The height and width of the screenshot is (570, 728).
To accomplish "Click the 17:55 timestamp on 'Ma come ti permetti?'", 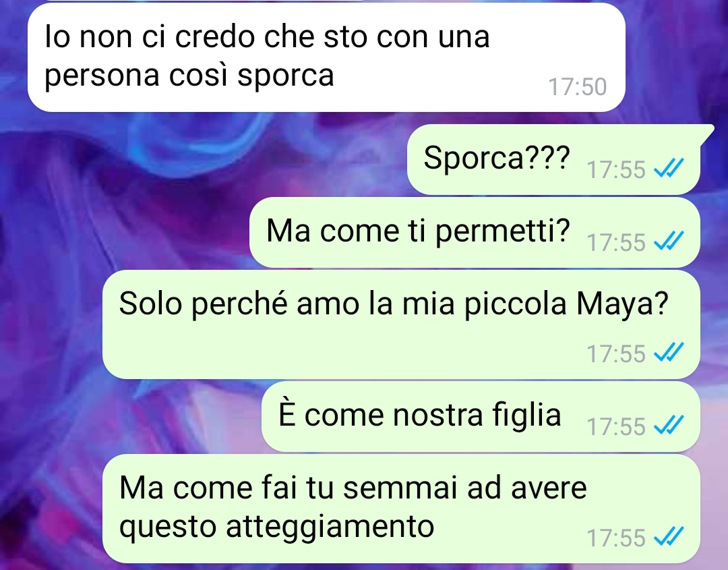I will click(x=616, y=242).
